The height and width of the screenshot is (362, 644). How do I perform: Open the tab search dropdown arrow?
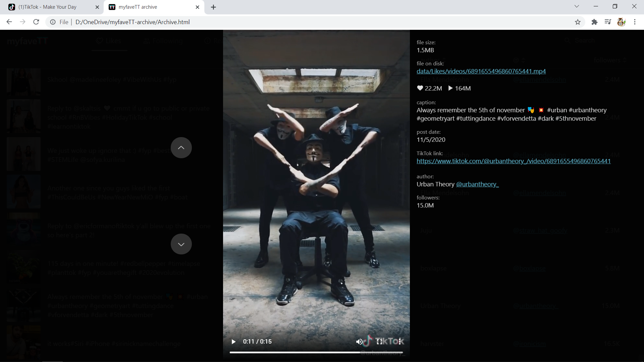577,6
